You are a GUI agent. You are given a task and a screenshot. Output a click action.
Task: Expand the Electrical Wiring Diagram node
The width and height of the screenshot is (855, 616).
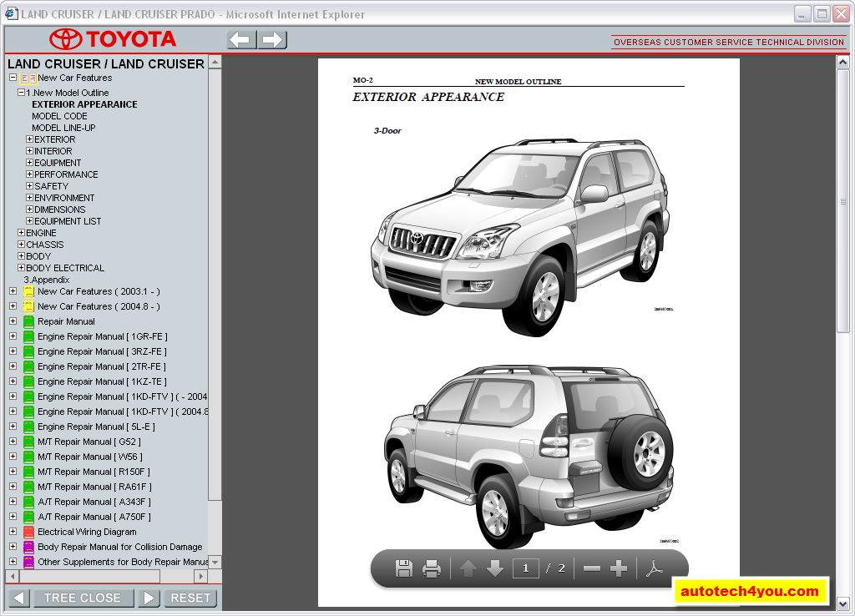click(x=13, y=532)
